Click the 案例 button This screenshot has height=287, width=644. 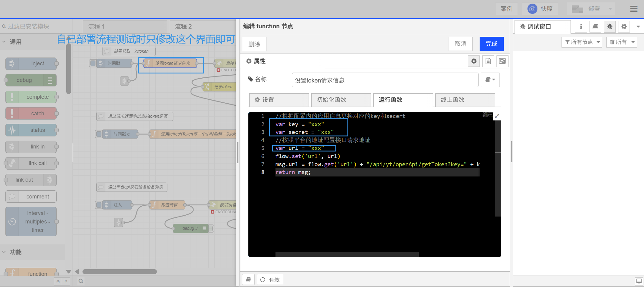[x=506, y=9]
